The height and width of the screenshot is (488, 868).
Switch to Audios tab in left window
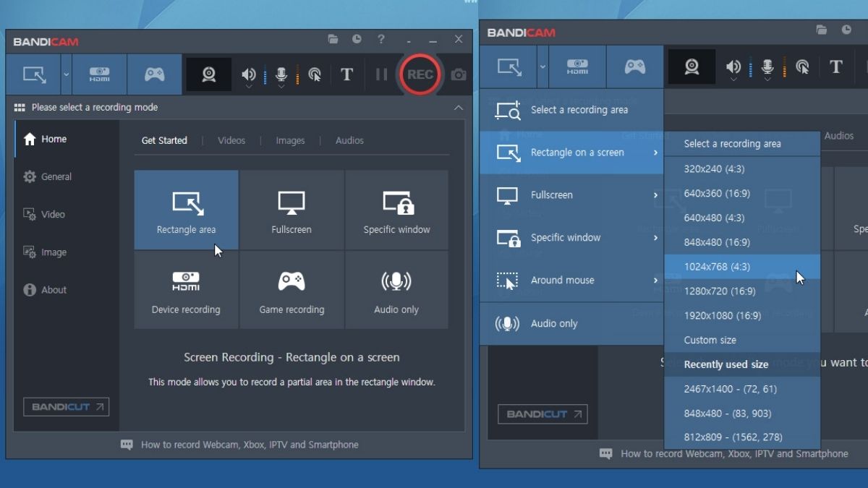click(349, 140)
